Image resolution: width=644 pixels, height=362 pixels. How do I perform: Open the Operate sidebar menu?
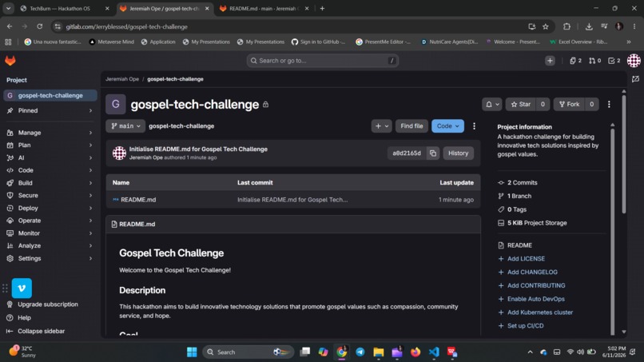(50, 221)
